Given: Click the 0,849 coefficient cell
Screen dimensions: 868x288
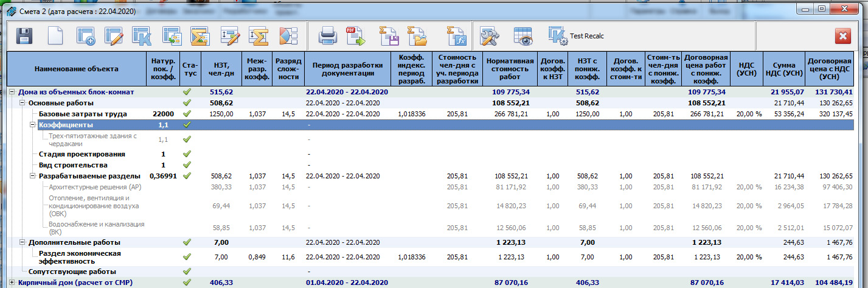Looking at the screenshot, I should 257,257.
